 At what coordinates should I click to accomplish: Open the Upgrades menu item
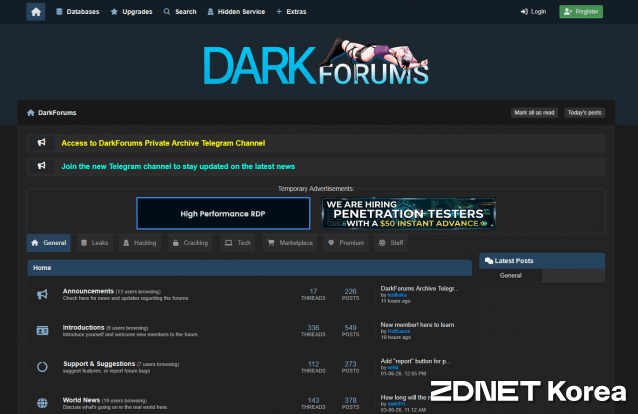click(131, 12)
